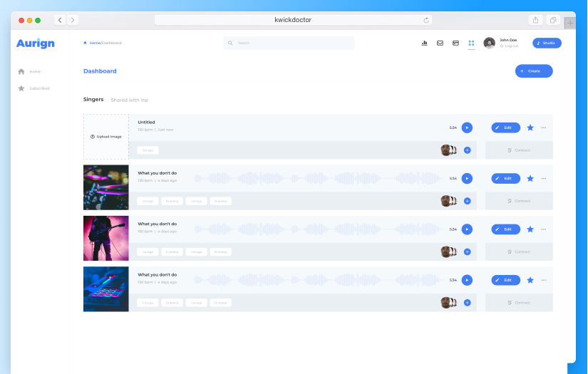
Task: Switch to the Shared with me tab
Action: coord(130,100)
